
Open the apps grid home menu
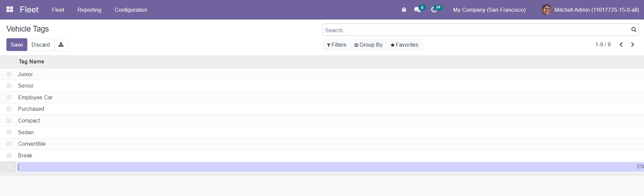tap(10, 9)
